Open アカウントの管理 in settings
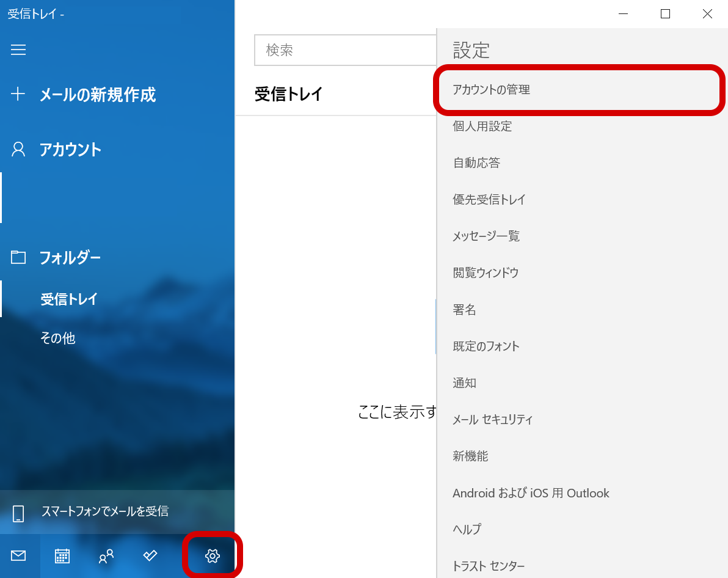 491,90
